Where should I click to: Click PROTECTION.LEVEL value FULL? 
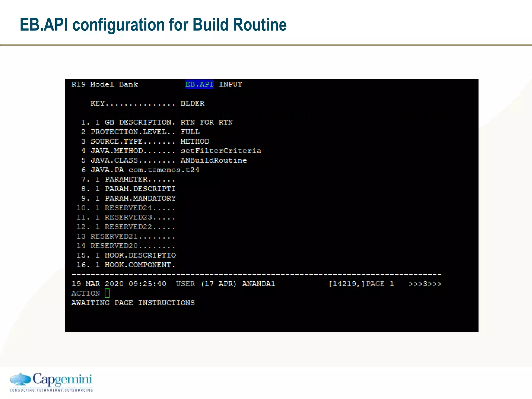(190, 132)
